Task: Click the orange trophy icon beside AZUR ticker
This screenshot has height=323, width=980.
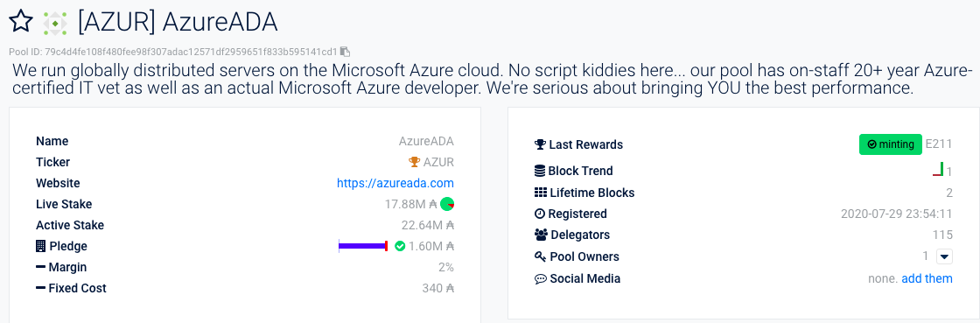Action: 414,163
